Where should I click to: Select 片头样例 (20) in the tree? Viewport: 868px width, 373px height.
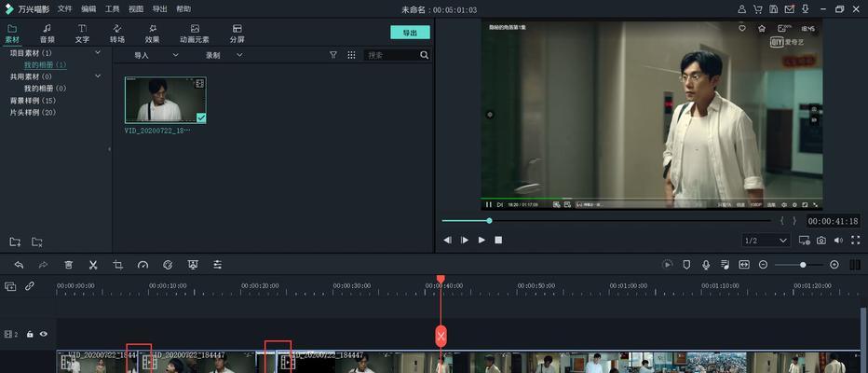(33, 113)
